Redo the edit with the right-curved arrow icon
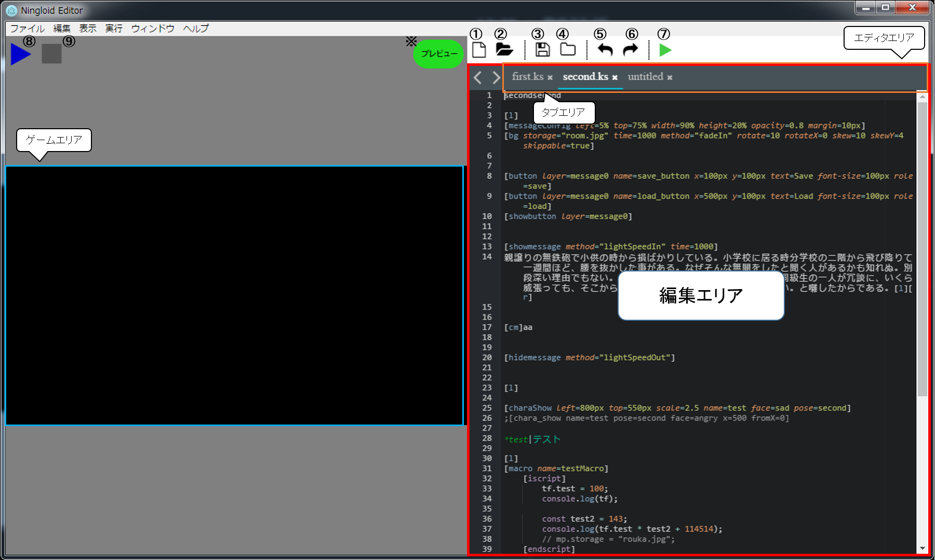 (x=630, y=50)
